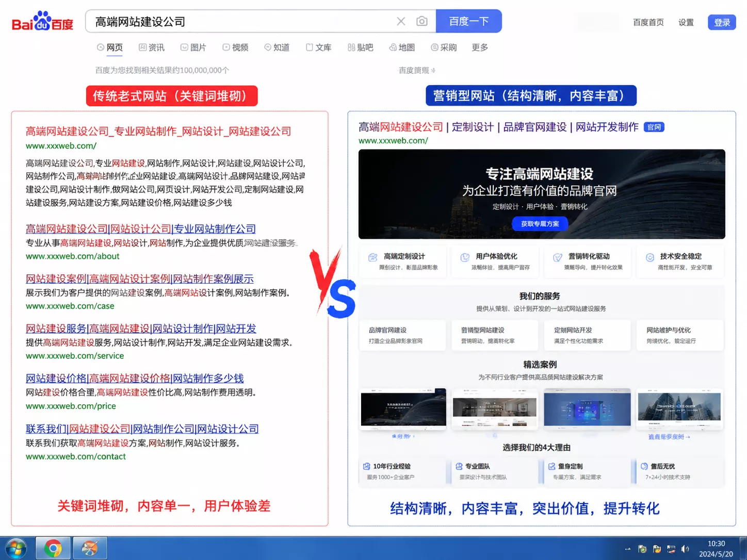Click URL www.xxxweb.com/case
The width and height of the screenshot is (747, 560).
coord(70,306)
